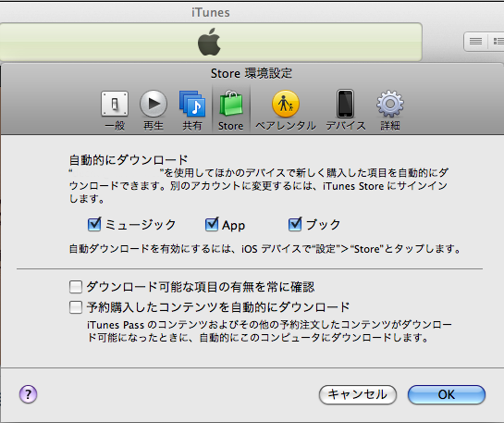
Task: Open the 一般 (General) preferences pane
Action: click(x=115, y=111)
